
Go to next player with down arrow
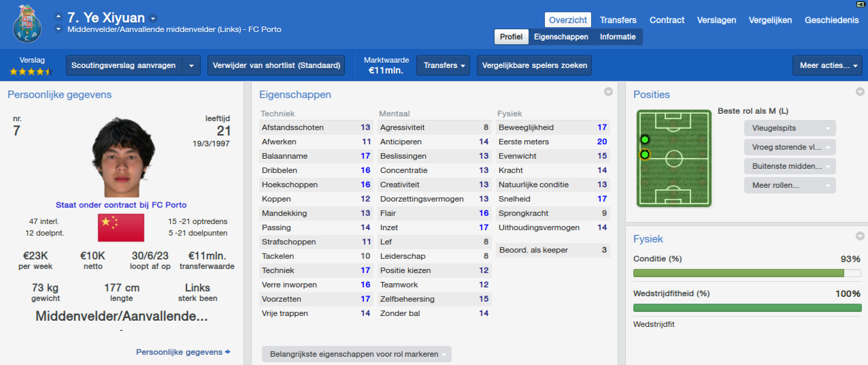click(59, 29)
